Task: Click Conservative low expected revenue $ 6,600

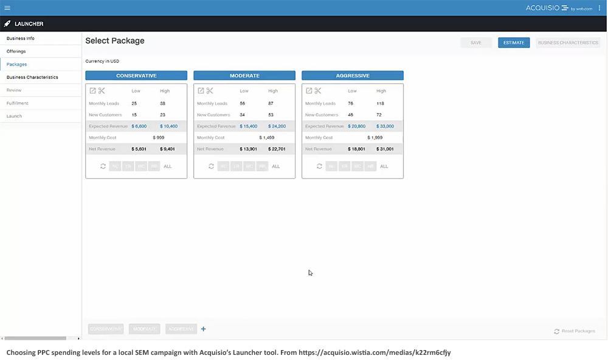Action: coord(139,126)
